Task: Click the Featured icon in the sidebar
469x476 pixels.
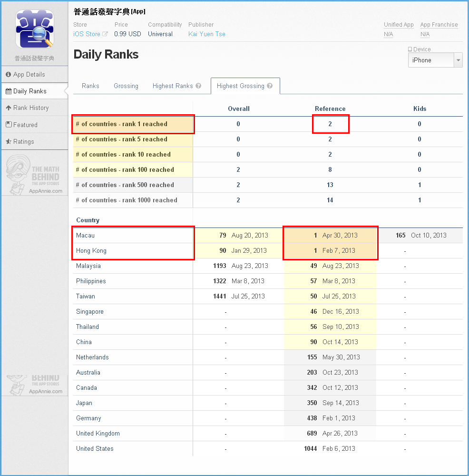Action: pos(9,125)
